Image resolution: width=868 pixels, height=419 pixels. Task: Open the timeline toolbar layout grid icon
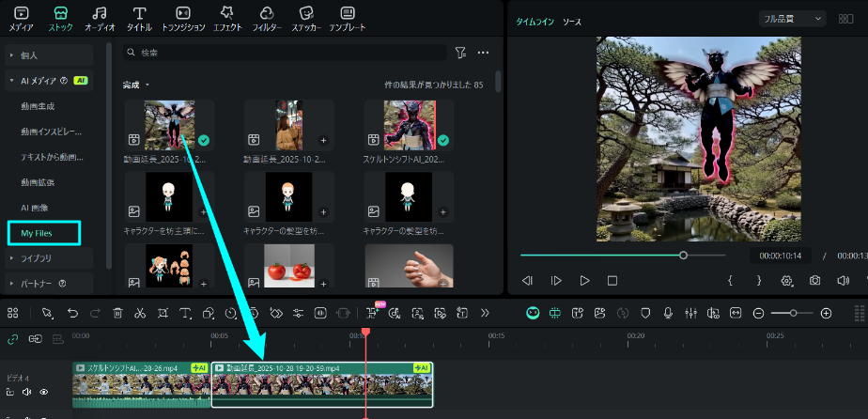pos(13,313)
